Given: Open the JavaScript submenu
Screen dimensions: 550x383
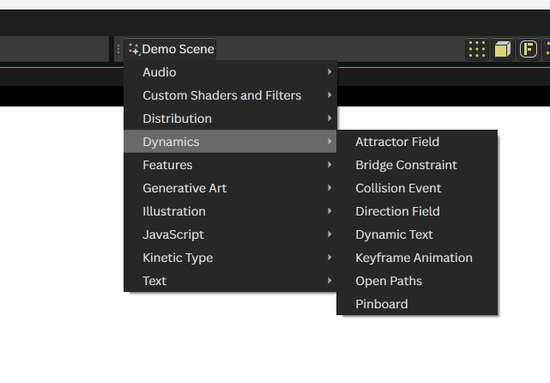Looking at the screenshot, I should 230,234.
